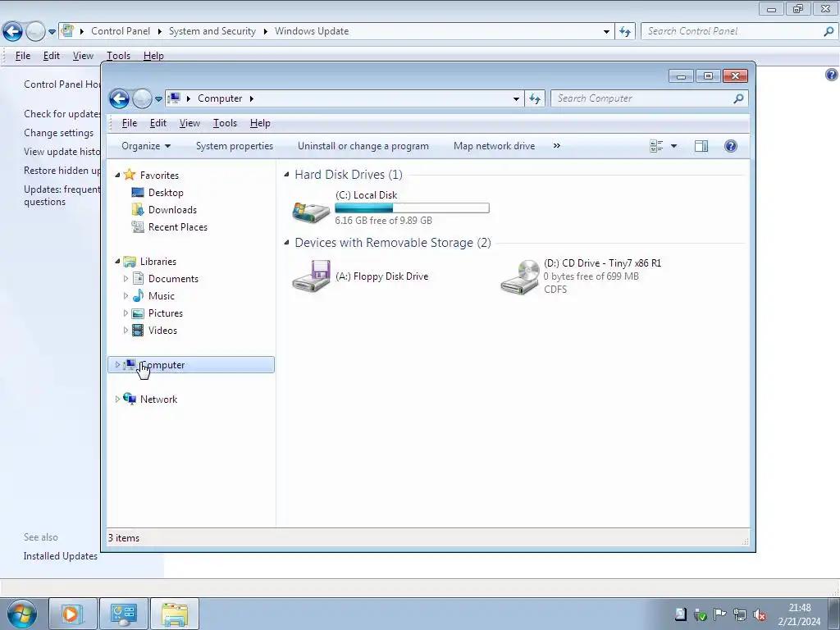
Task: Open the (C:) Local Disk drive icon
Action: click(311, 212)
